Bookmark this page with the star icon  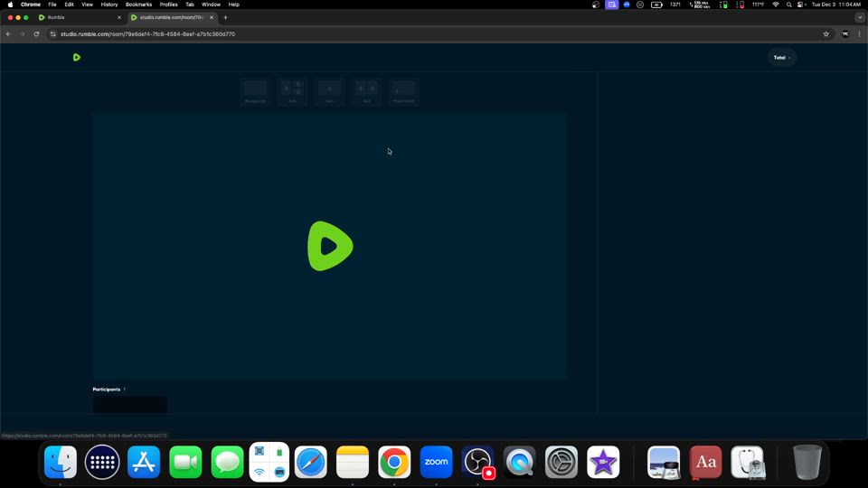pos(826,33)
